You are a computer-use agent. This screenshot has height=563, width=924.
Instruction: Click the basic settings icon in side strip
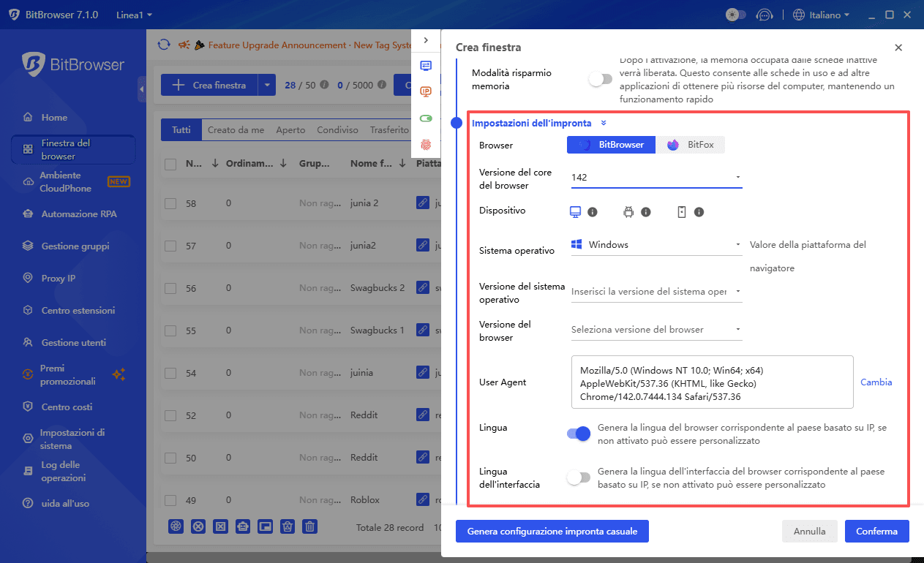(x=426, y=66)
